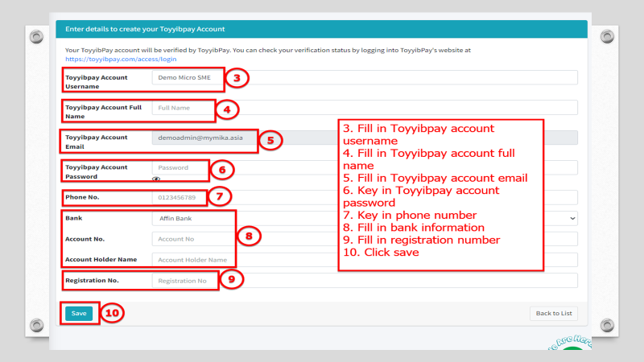The width and height of the screenshot is (644, 362).
Task: Click 'Toyyibpay Account Email' label text
Action: pos(97,142)
